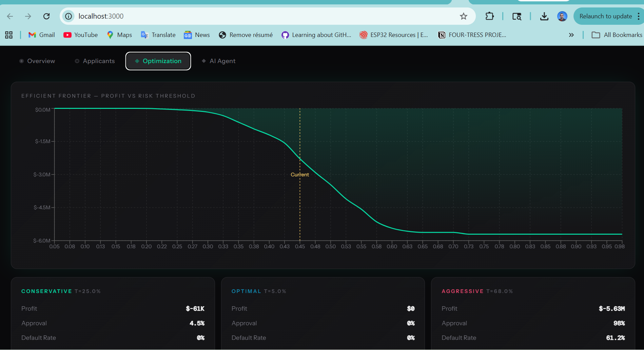Open the Extensions puzzle icon
The height and width of the screenshot is (350, 644).
click(489, 16)
